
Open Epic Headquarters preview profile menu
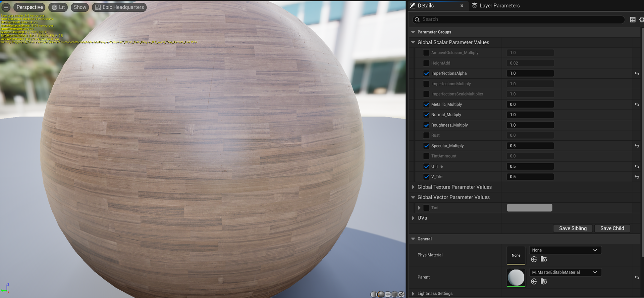[x=119, y=7]
